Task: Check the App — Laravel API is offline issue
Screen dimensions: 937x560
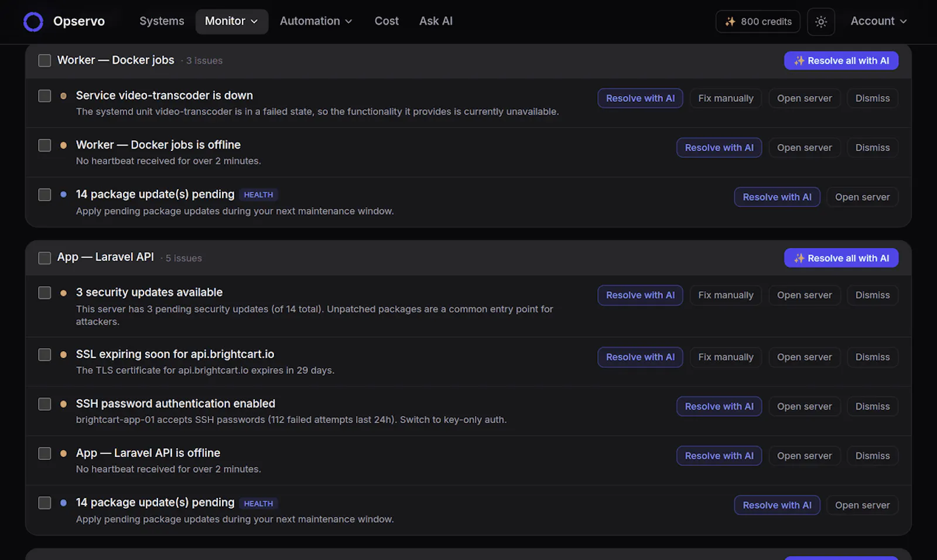Action: 45,453
